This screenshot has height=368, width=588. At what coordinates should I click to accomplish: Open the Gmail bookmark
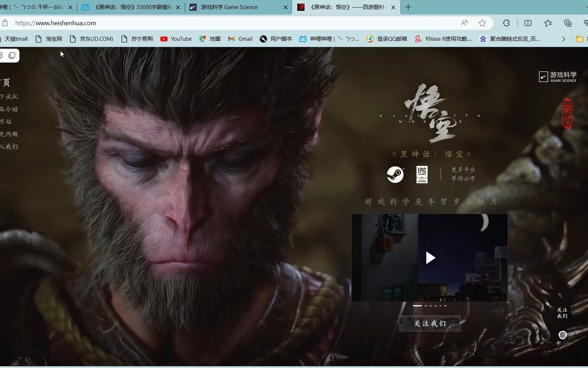click(240, 39)
